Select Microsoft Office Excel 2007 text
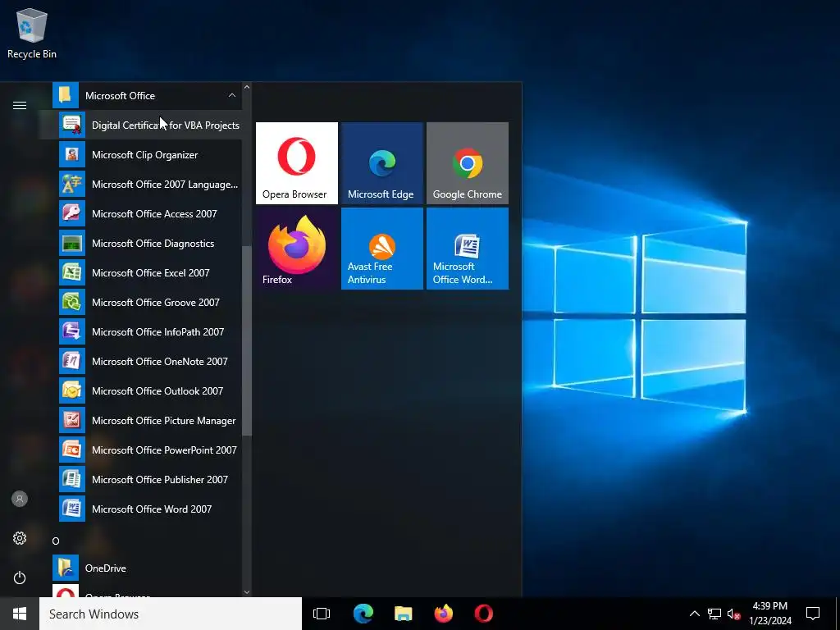Screen dimensions: 840x630 point(151,272)
